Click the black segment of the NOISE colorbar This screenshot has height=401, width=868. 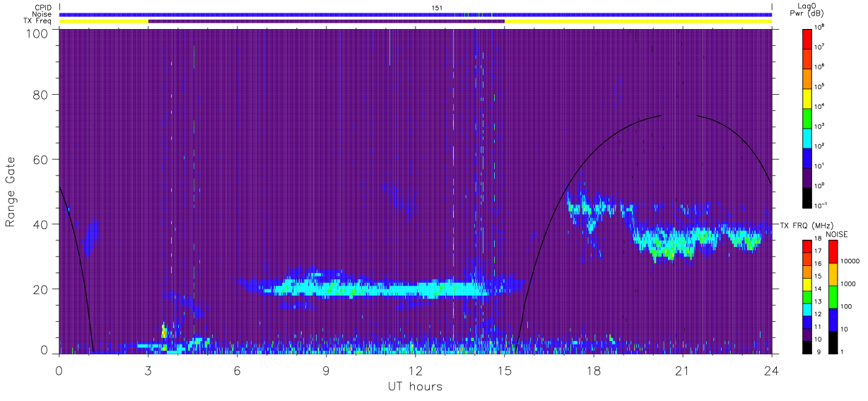(x=833, y=341)
